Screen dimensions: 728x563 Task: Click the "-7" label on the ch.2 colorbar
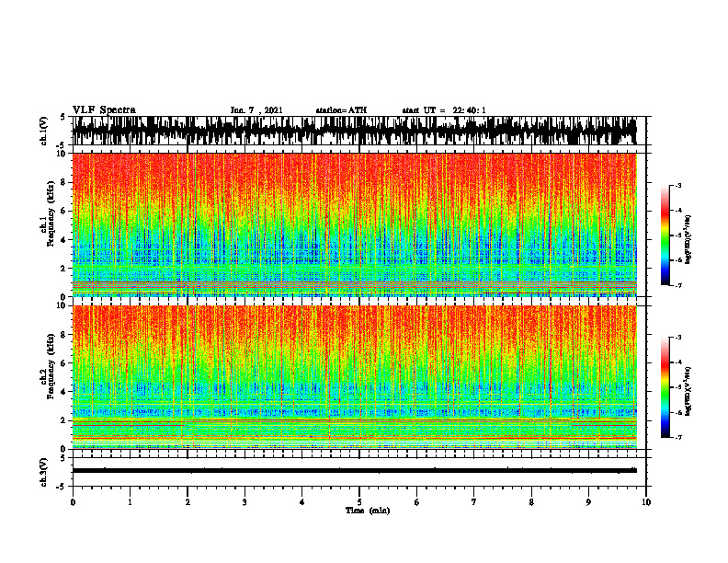[x=678, y=438]
